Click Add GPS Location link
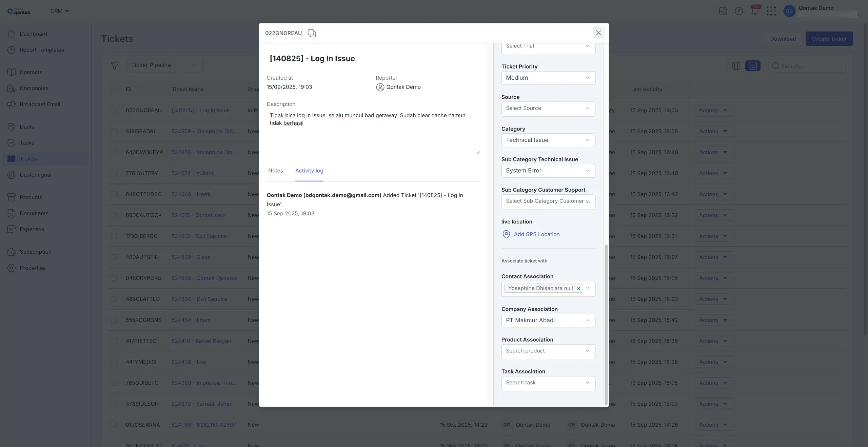Screen dimensions: 868x447 (x=536, y=234)
